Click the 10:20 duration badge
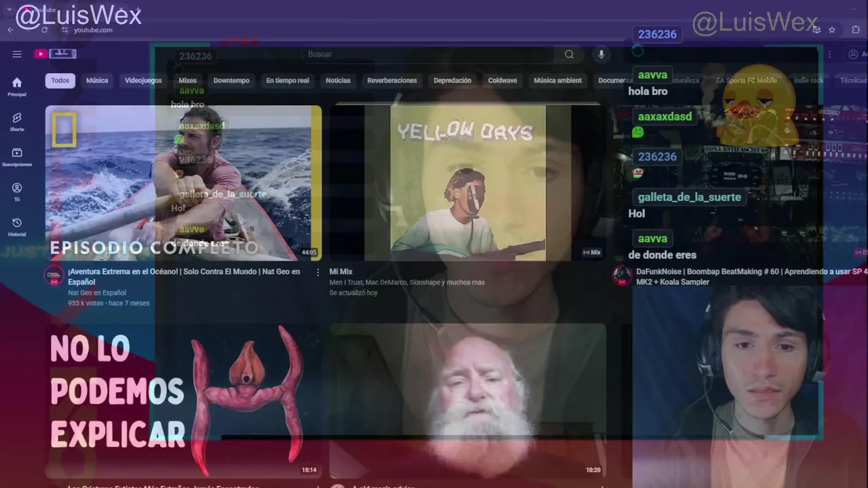Screen dimensions: 868x488 [593, 470]
